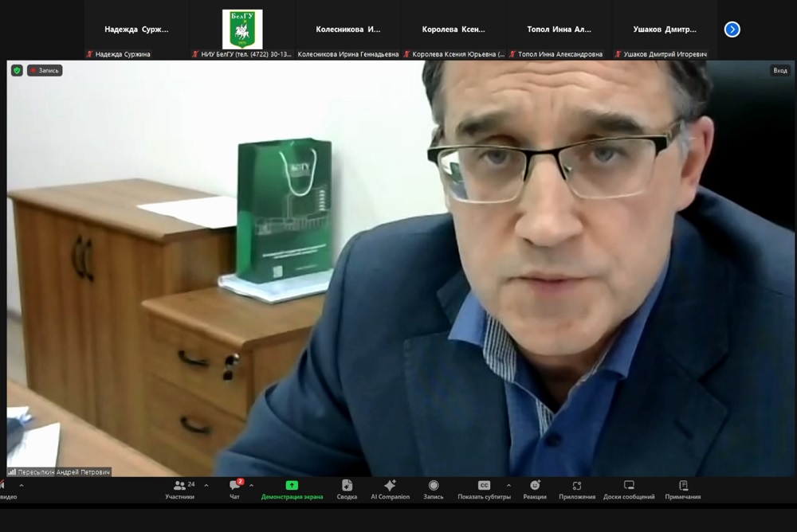
Task: Open the Приложения apps panel
Action: pos(576,489)
